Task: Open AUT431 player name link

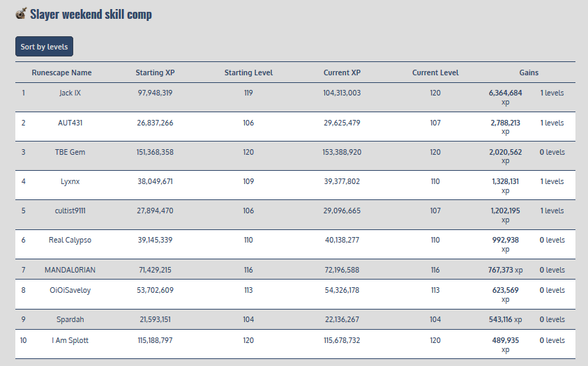Action: click(x=70, y=123)
